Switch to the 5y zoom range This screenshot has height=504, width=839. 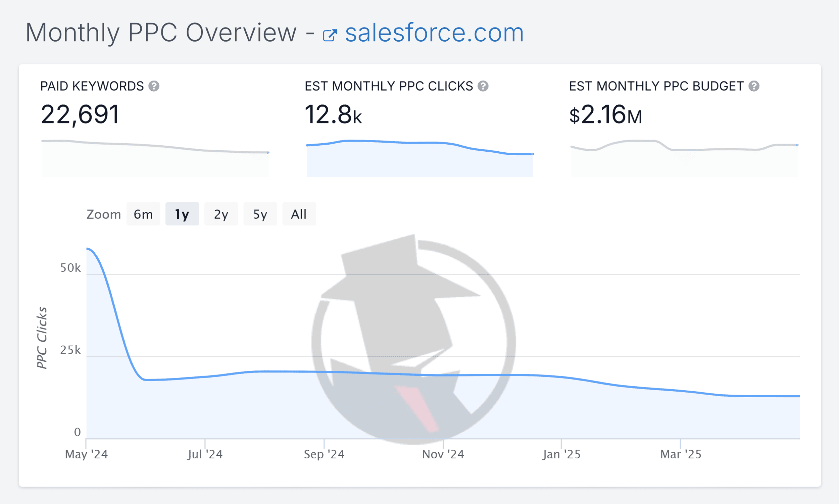pyautogui.click(x=260, y=214)
